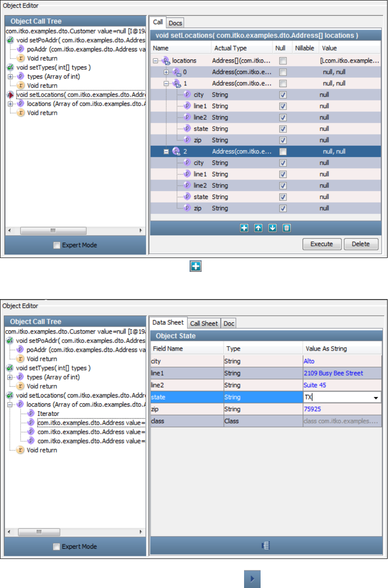Click the Void return icon under setLocations, upper tree
The width and height of the screenshot is (388, 588).
(21, 113)
